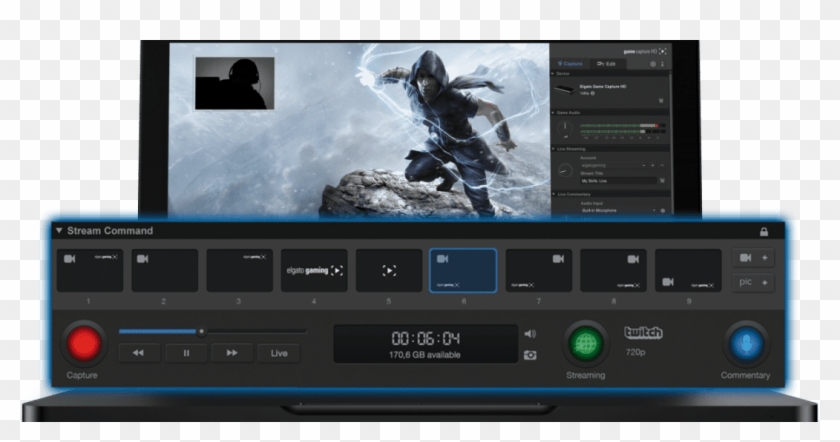
Task: Collapse the Live Streaming section
Action: coord(553,149)
